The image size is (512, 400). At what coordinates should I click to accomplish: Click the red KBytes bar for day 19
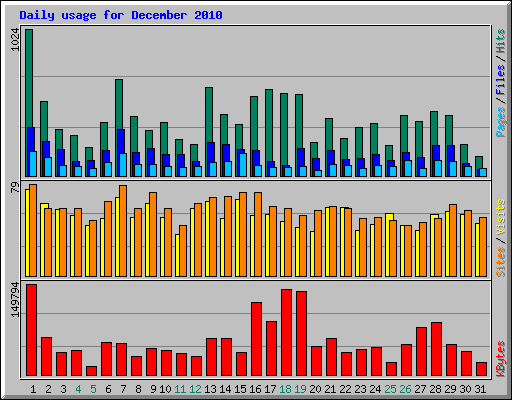(x=301, y=334)
